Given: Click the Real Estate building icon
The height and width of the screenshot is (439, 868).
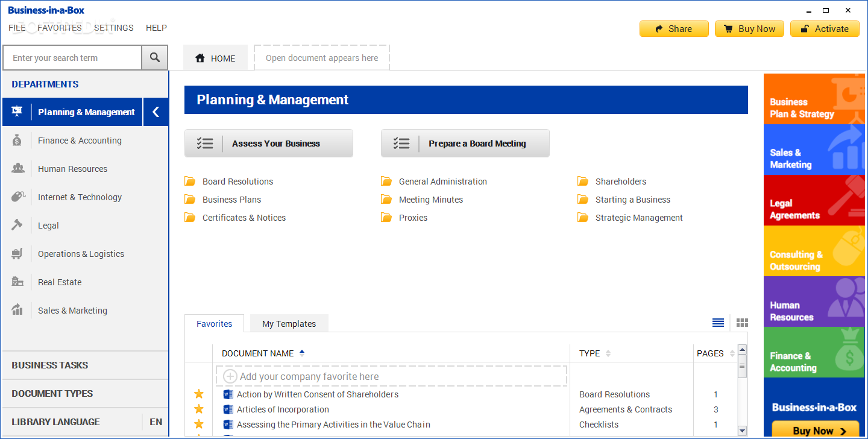Looking at the screenshot, I should pyautogui.click(x=17, y=282).
